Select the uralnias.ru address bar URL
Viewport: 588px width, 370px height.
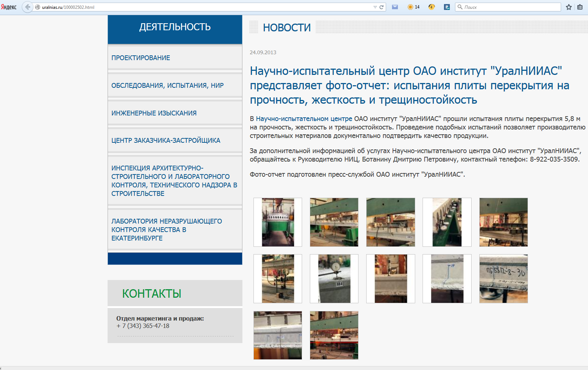tap(68, 7)
